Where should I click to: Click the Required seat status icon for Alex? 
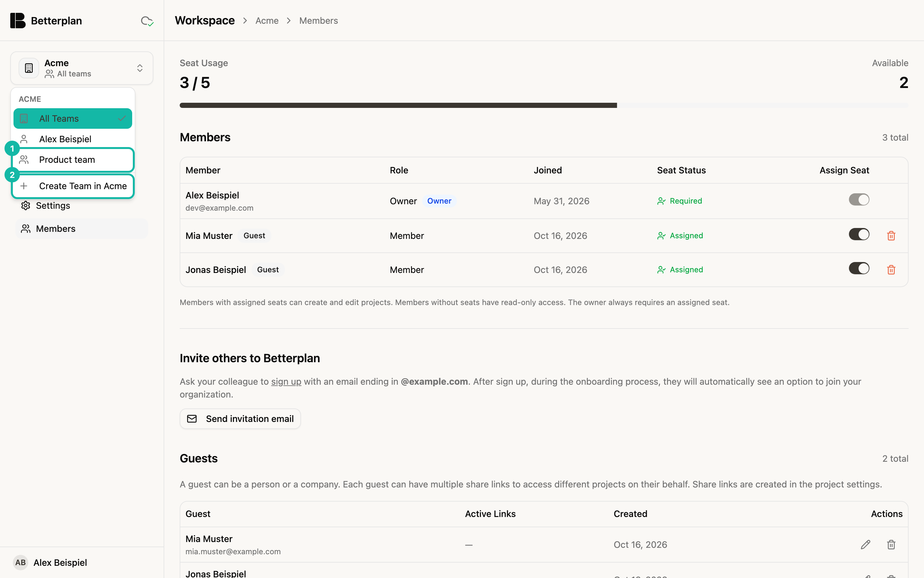(x=661, y=201)
